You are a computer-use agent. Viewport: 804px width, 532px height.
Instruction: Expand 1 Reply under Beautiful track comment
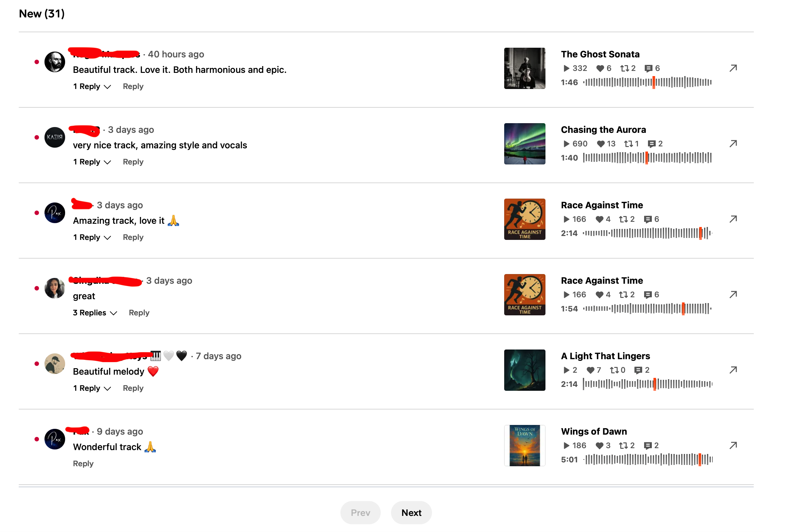[92, 86]
